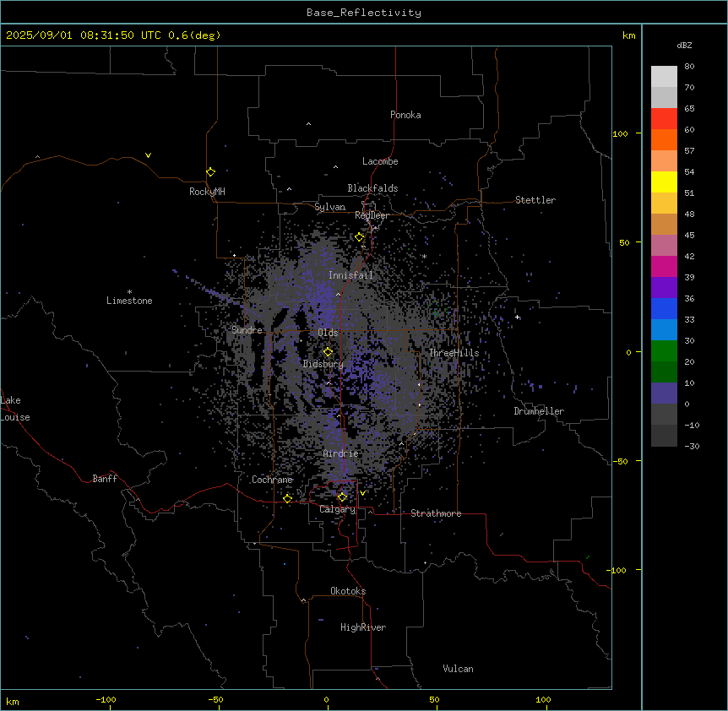The width and height of the screenshot is (728, 711).
Task: Click the Olds label
Action: [x=328, y=333]
